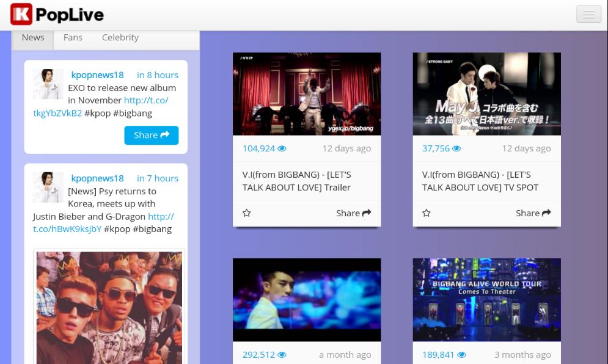The width and height of the screenshot is (608, 364).
Task: Select the News tab
Action: pos(32,37)
